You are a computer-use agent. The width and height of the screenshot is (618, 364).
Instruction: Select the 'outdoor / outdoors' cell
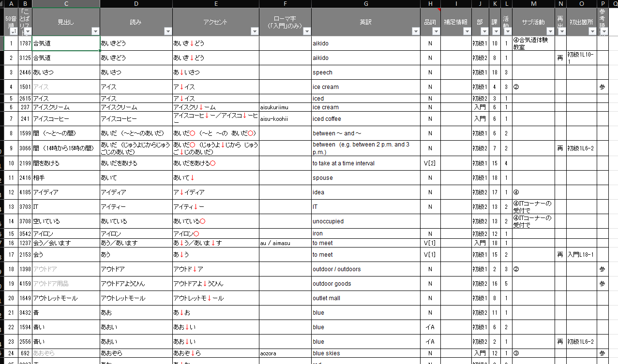coord(366,269)
